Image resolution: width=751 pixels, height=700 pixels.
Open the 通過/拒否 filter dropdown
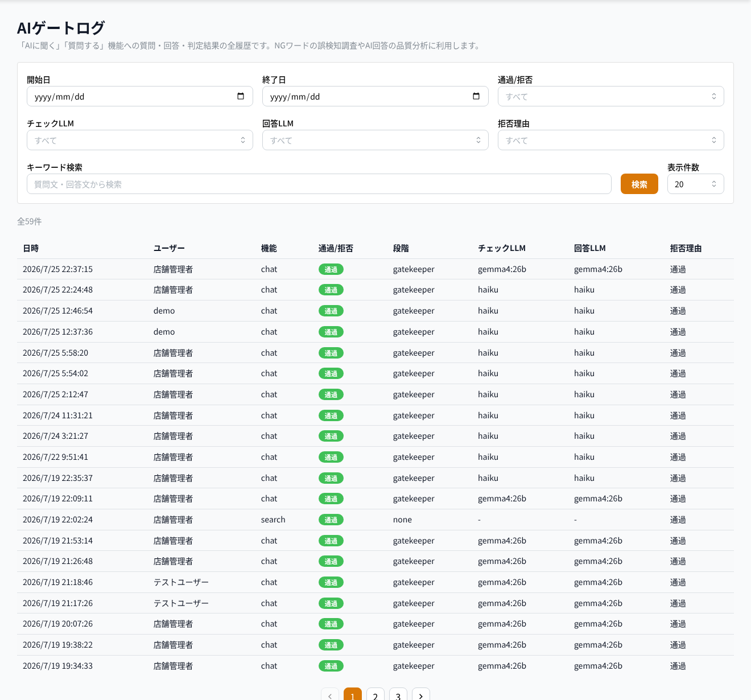point(611,96)
